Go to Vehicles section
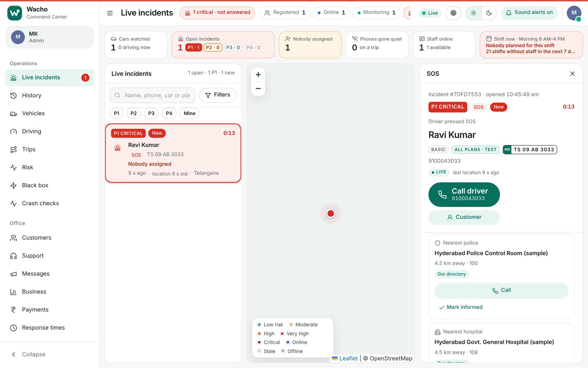Image resolution: width=588 pixels, height=368 pixels. [50, 114]
